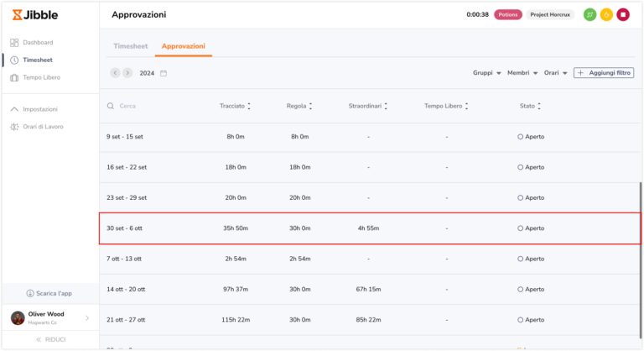
Task: Click the yellow break button
Action: (606, 15)
